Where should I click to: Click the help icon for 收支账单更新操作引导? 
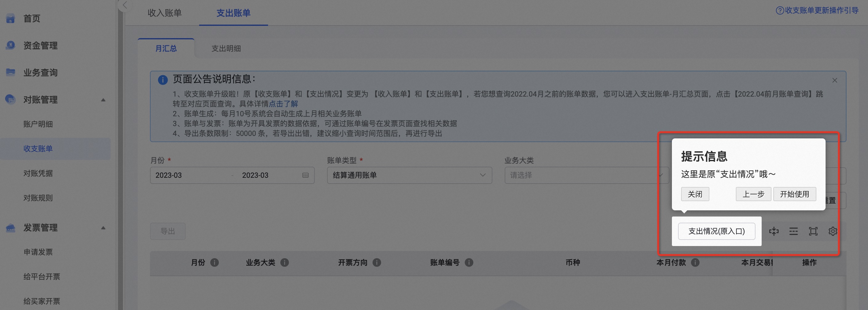pos(780,10)
